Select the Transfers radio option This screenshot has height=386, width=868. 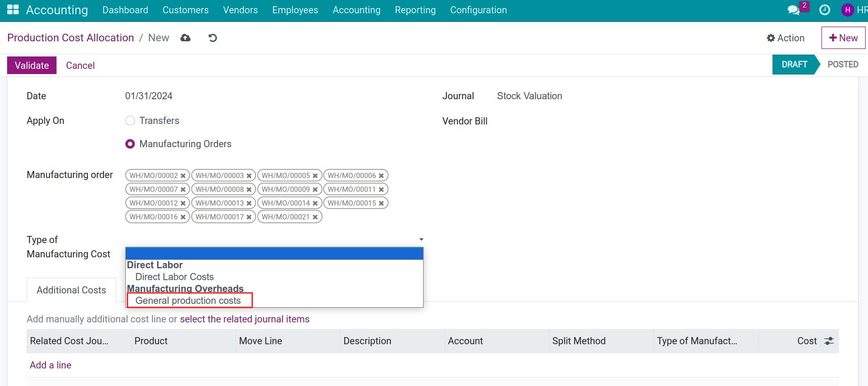pyautogui.click(x=130, y=121)
